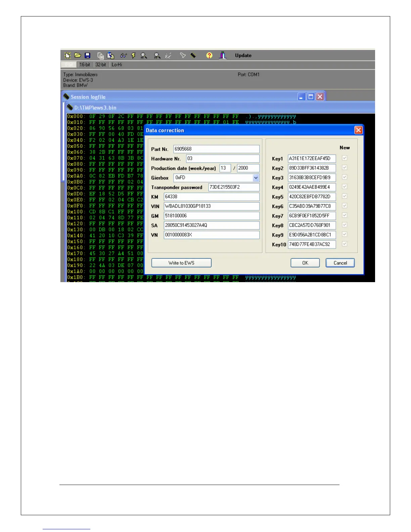Click the eyeglasses toolbar icon
This screenshot has height=532, width=411.
point(124,56)
